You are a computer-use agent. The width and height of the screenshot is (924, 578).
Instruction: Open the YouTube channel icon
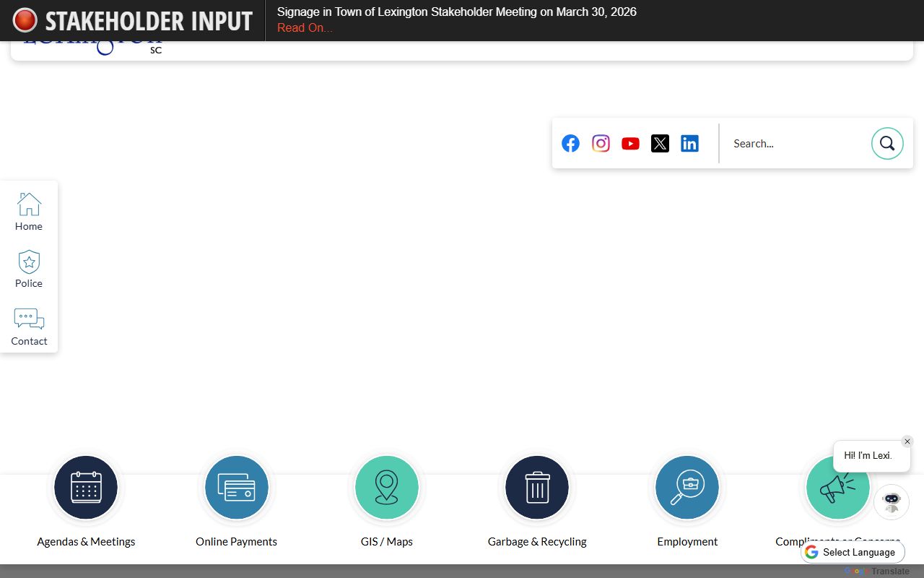point(630,143)
